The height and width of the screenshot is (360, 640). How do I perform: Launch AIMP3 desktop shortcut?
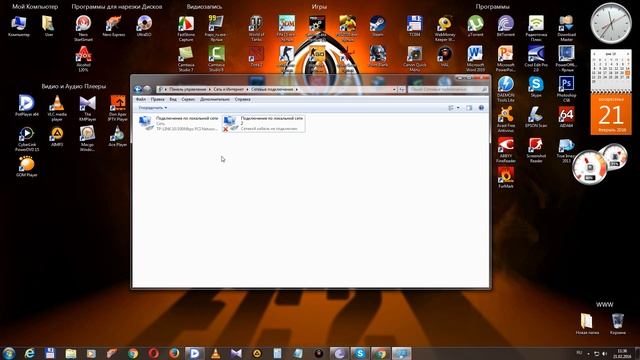[x=57, y=136]
